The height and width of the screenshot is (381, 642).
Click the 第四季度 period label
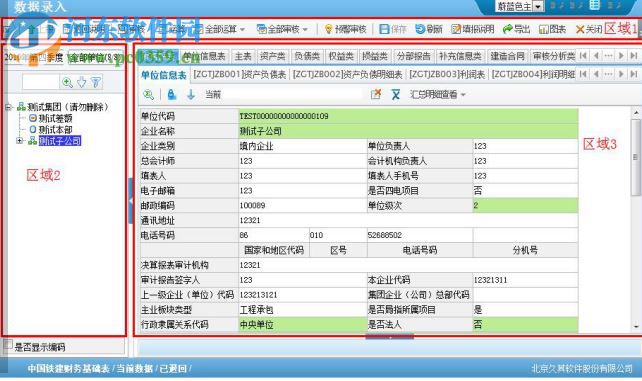(x=46, y=58)
